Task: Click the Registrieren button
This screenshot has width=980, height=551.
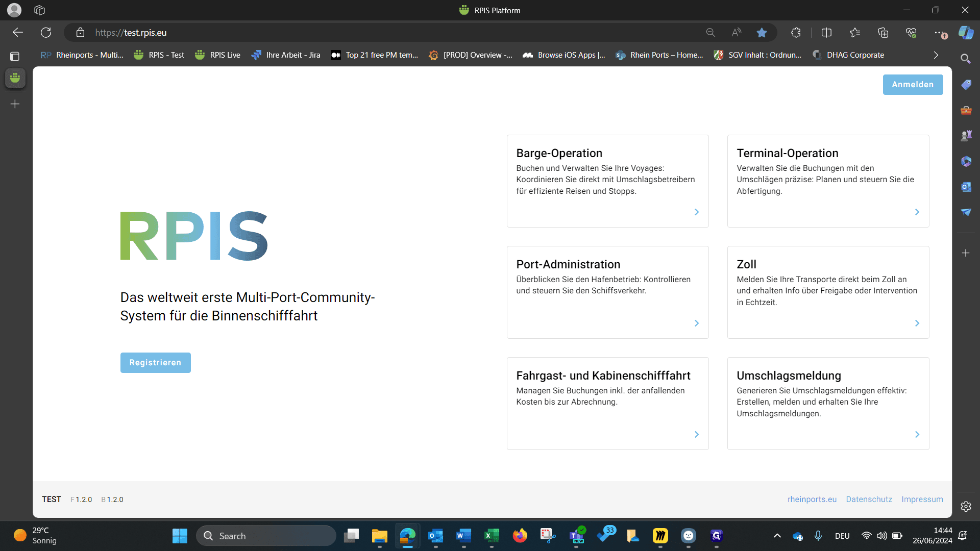Action: click(155, 363)
